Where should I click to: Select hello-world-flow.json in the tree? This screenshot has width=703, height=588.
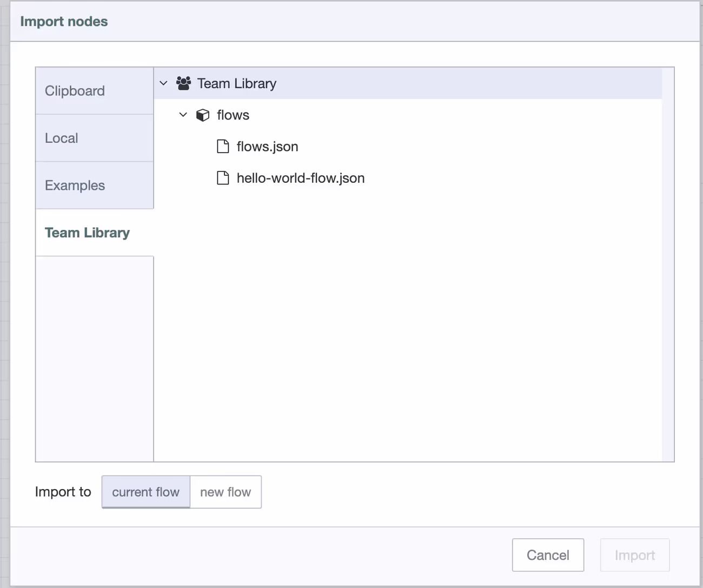click(x=301, y=178)
